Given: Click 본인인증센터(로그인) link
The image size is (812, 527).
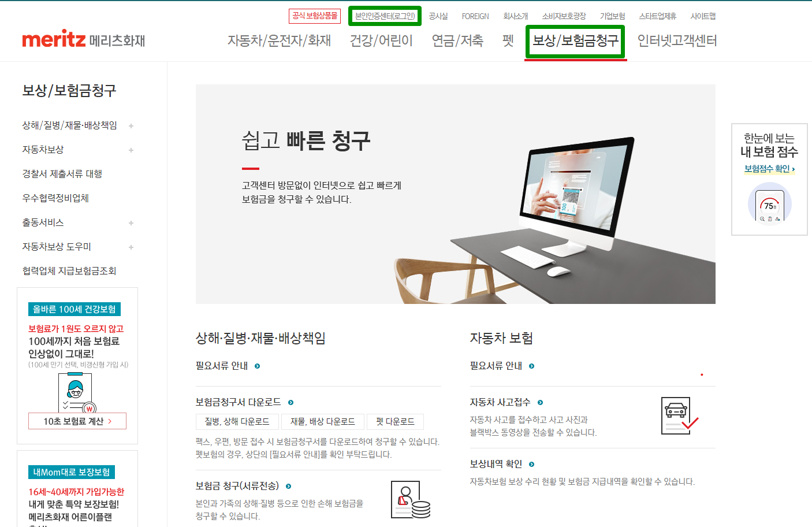Looking at the screenshot, I should coord(385,16).
